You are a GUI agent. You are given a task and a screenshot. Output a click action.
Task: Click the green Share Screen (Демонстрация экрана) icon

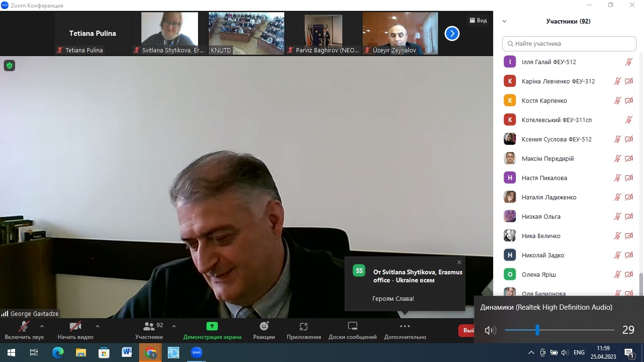(212, 326)
